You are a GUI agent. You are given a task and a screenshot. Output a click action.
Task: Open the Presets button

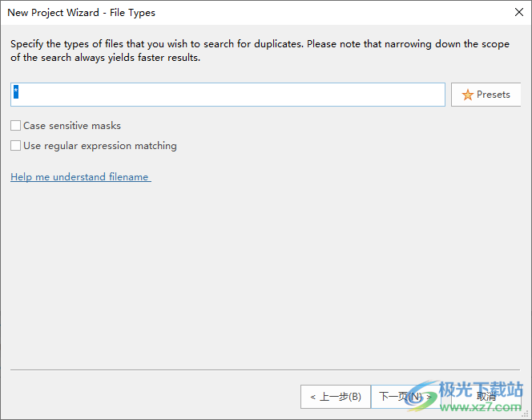[x=486, y=95]
